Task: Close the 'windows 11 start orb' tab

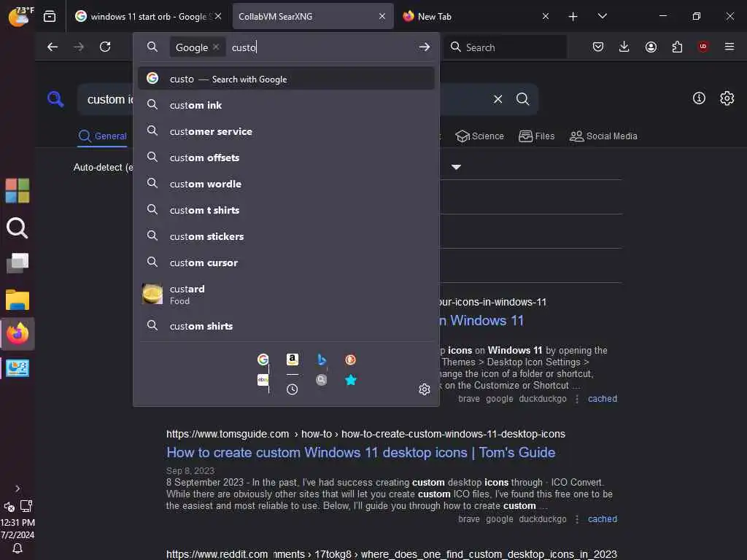Action: (218, 16)
